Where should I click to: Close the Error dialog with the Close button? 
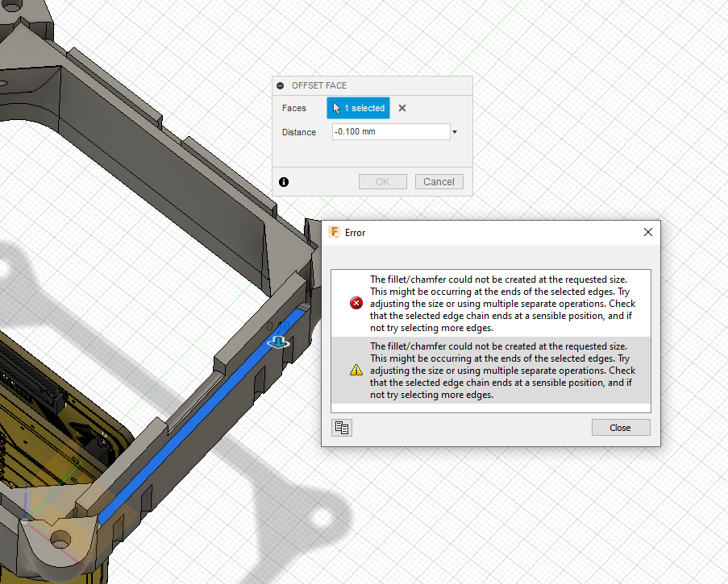621,427
